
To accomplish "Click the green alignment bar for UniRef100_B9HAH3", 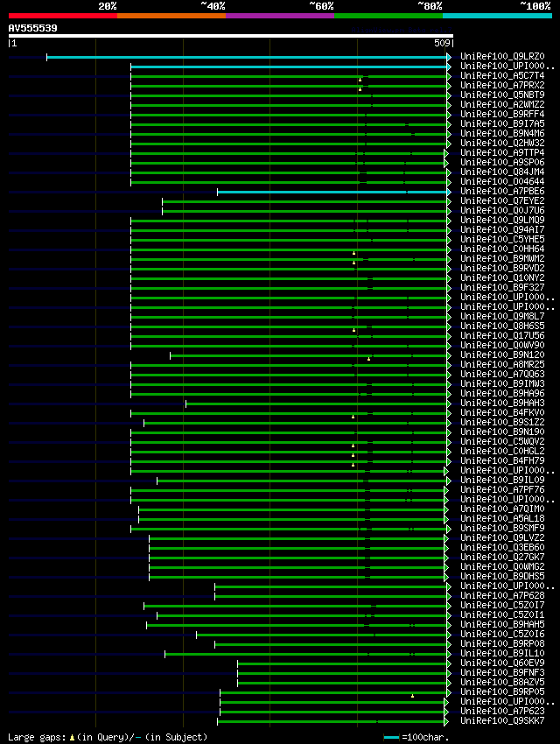I will click(x=316, y=404).
